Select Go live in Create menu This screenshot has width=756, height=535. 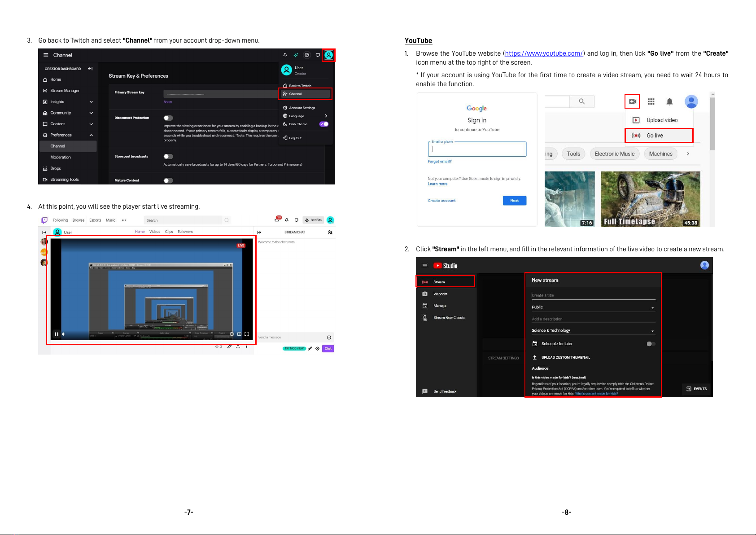[659, 136]
